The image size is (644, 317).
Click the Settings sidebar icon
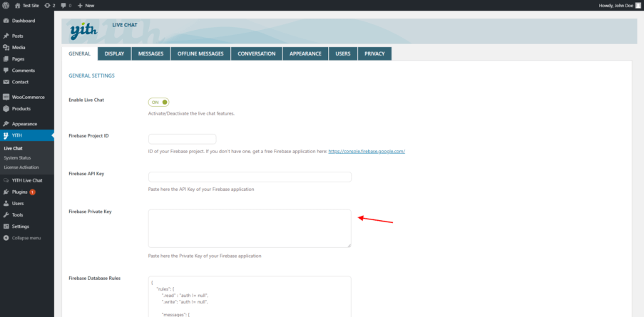tap(6, 227)
